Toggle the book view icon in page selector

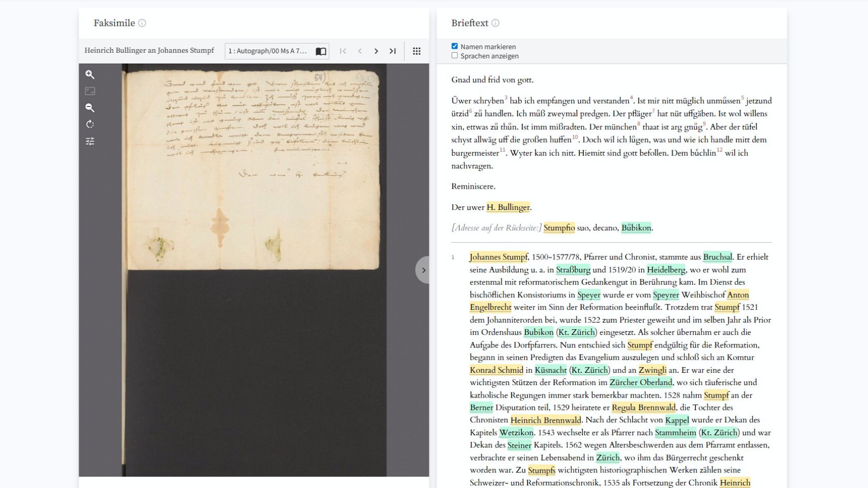click(x=321, y=51)
